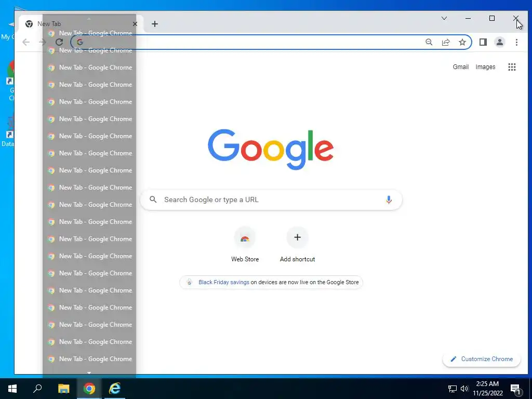Open File Explorer from the taskbar
The width and height of the screenshot is (532, 399).
tap(63, 389)
